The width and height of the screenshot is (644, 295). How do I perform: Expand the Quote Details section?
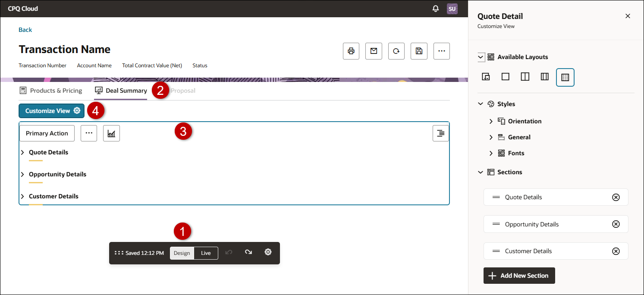pyautogui.click(x=22, y=152)
